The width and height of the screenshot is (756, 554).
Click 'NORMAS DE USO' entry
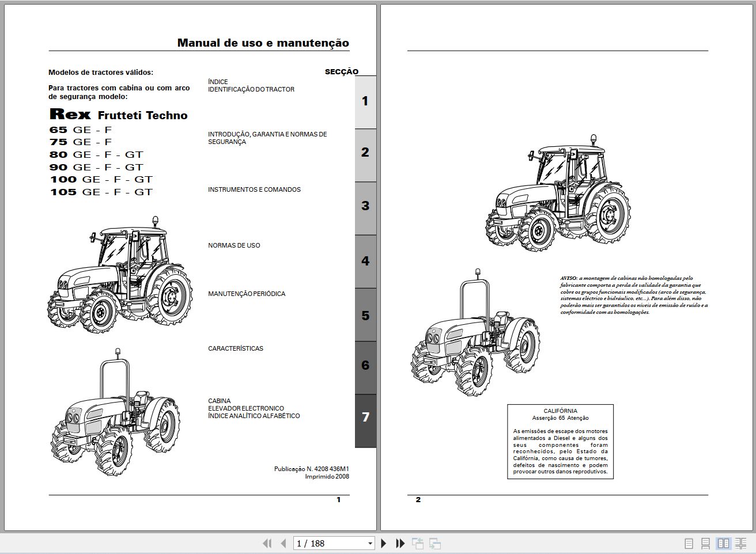(x=234, y=245)
